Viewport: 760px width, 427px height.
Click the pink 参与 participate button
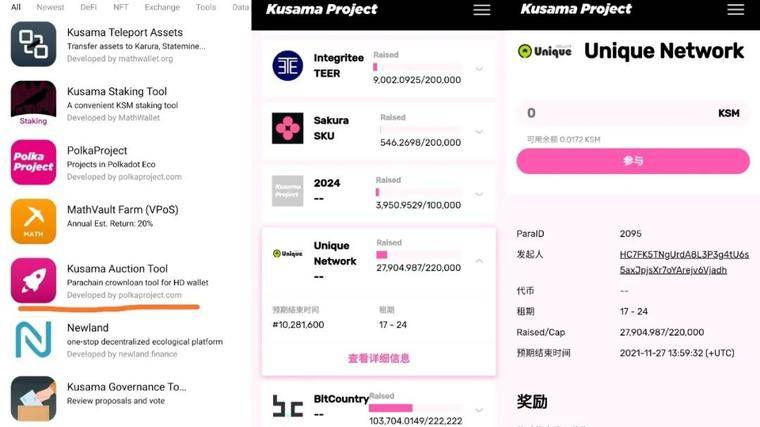633,161
